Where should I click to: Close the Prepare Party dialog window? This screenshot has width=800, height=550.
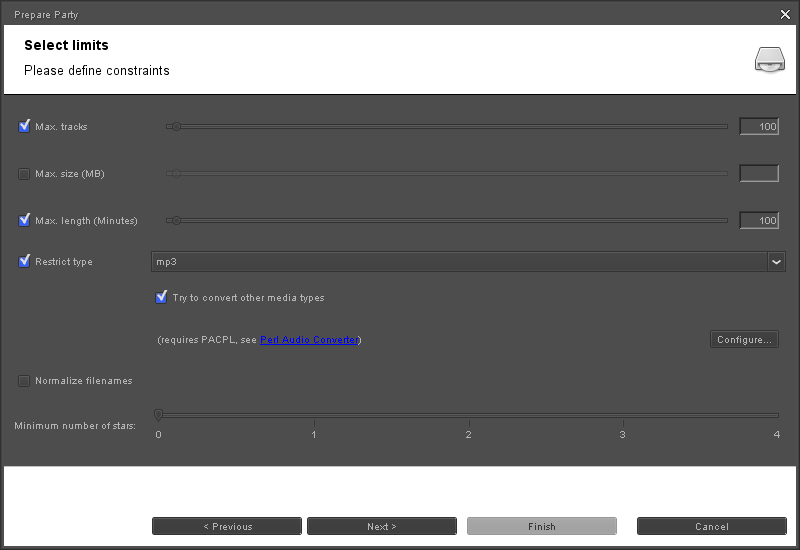pyautogui.click(x=785, y=14)
